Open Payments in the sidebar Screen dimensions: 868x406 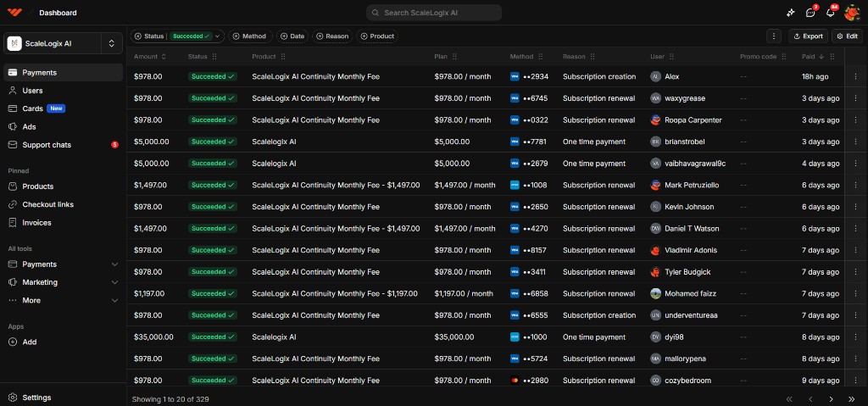click(63, 73)
